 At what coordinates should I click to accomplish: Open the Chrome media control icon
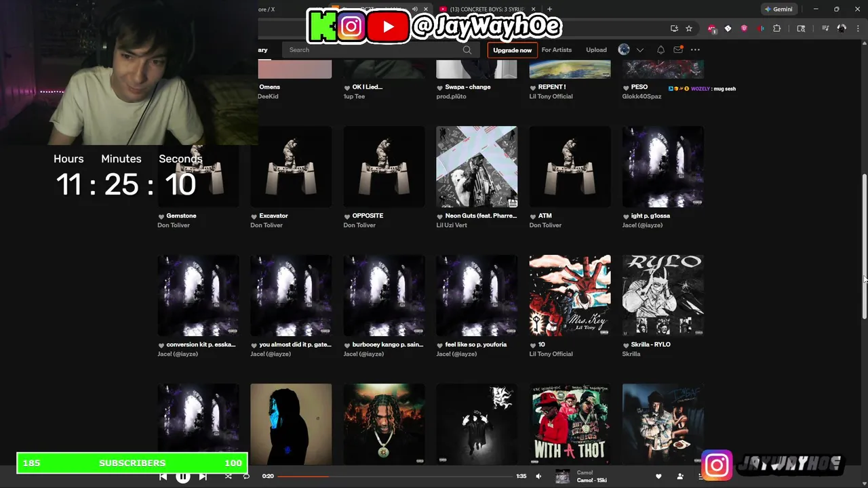tap(825, 28)
